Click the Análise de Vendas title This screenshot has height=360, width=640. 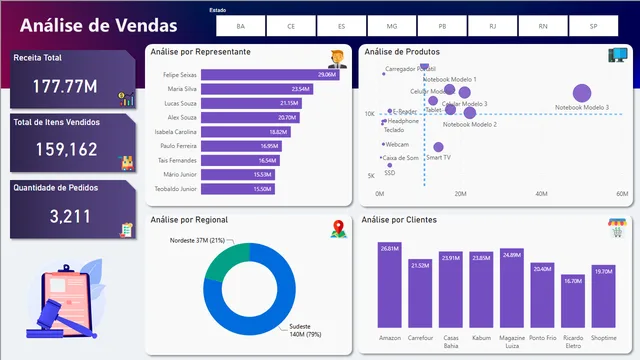click(98, 25)
